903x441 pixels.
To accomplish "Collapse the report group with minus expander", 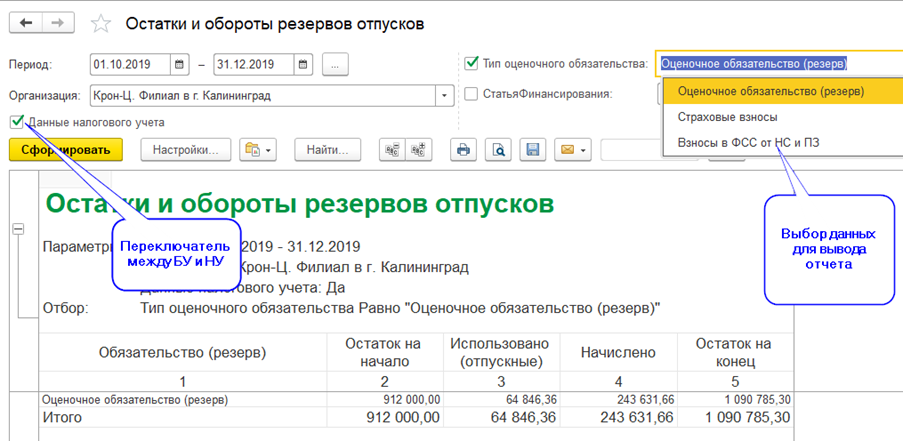I will click(x=17, y=229).
